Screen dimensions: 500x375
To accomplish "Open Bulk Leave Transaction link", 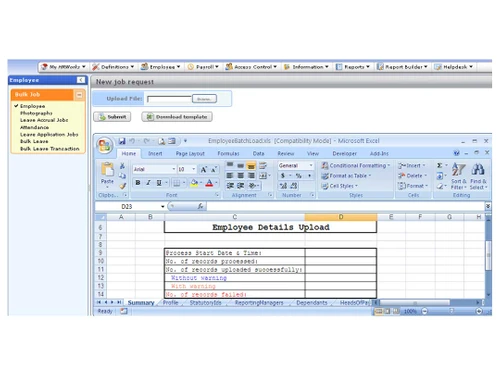I will (50, 149).
